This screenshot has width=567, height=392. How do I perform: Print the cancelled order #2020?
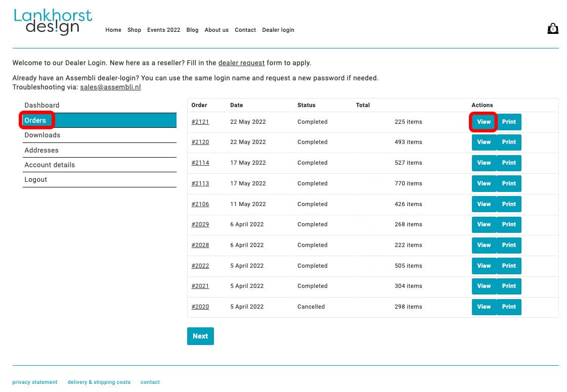tap(509, 307)
